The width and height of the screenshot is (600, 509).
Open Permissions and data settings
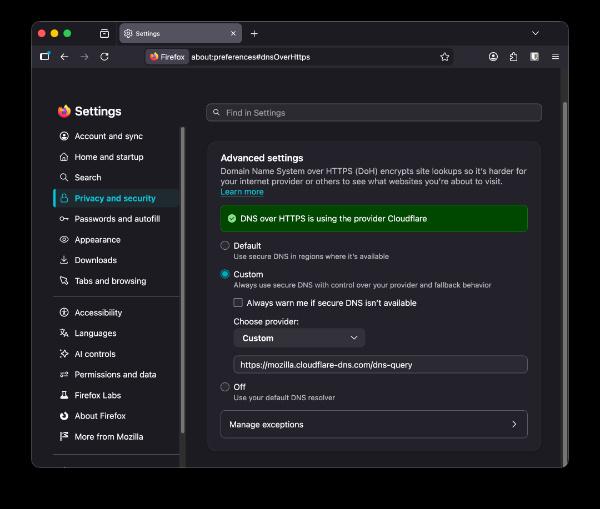pyautogui.click(x=115, y=375)
